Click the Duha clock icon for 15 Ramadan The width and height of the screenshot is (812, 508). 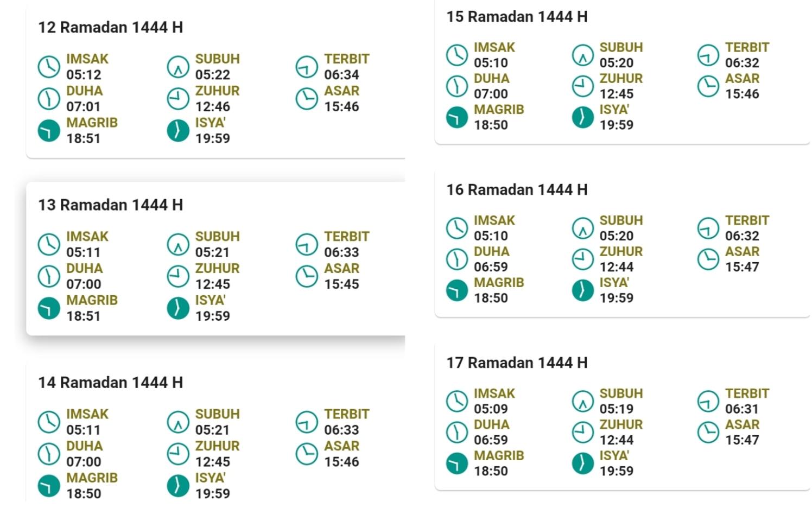[x=457, y=86]
